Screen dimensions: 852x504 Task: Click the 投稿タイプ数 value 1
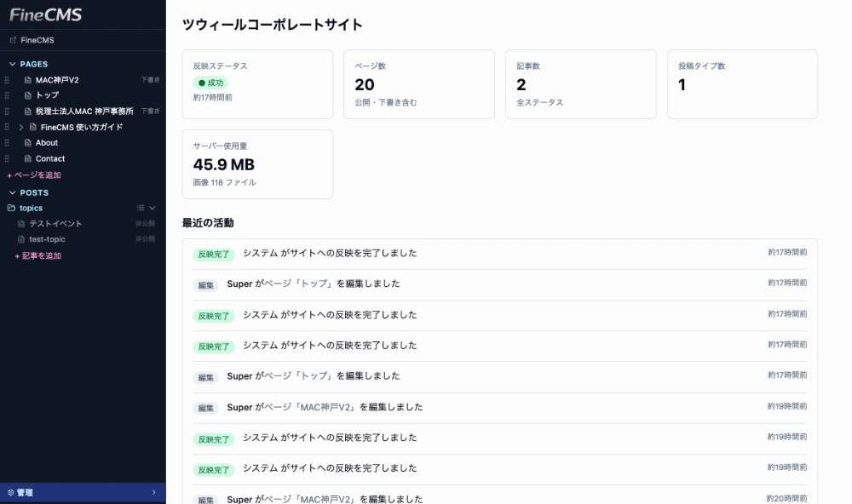point(682,85)
